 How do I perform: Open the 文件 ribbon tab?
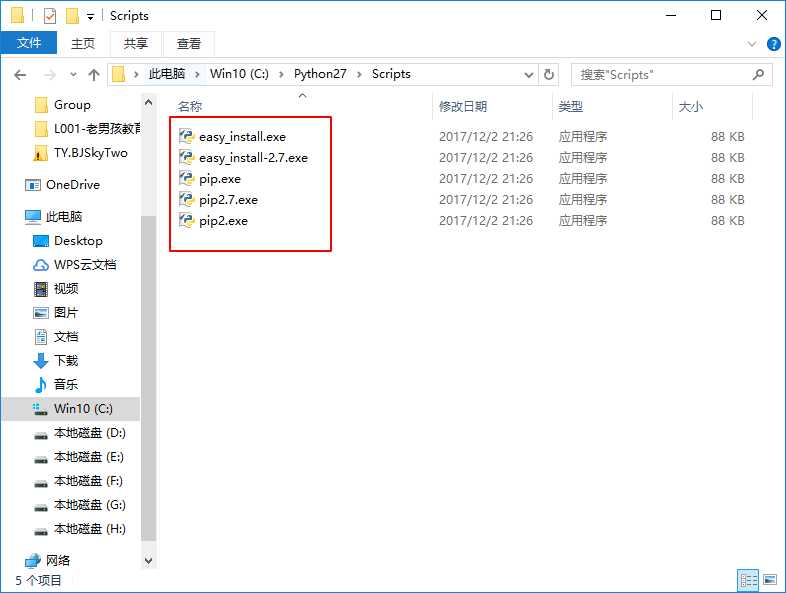click(29, 43)
